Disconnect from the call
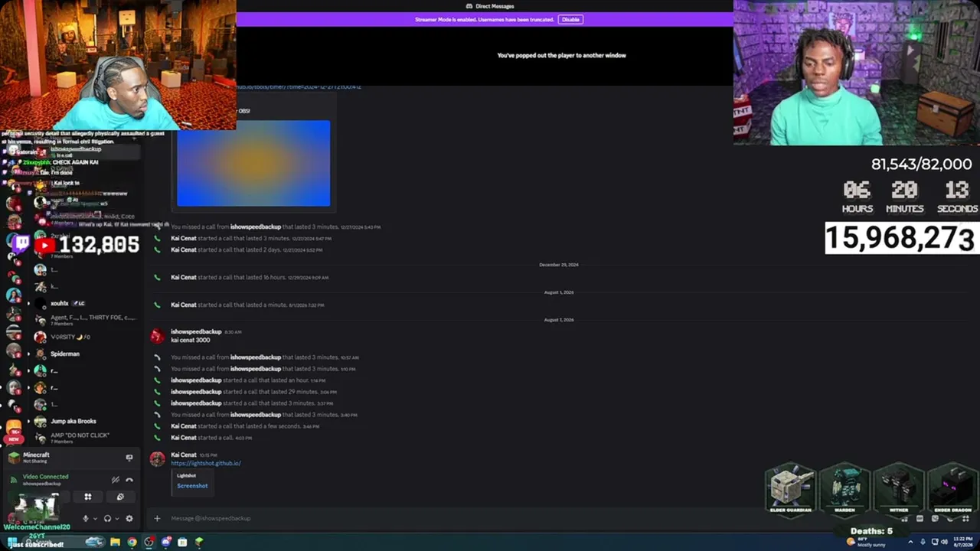The height and width of the screenshot is (551, 980). coord(129,480)
